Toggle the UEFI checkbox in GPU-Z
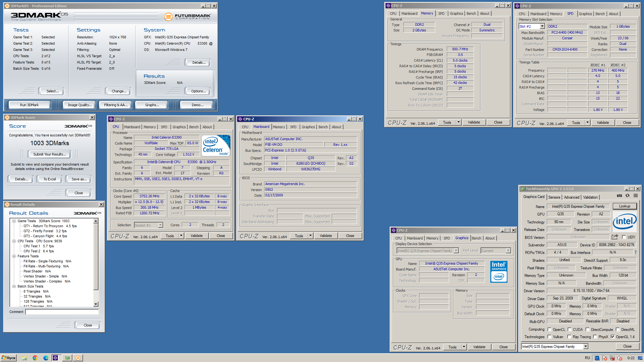 coord(624,237)
